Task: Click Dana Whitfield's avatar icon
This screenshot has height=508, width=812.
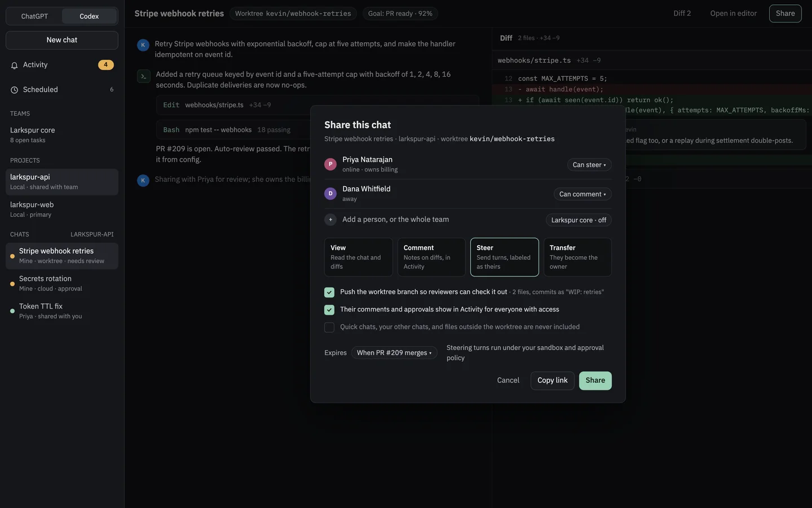Action: pyautogui.click(x=330, y=194)
